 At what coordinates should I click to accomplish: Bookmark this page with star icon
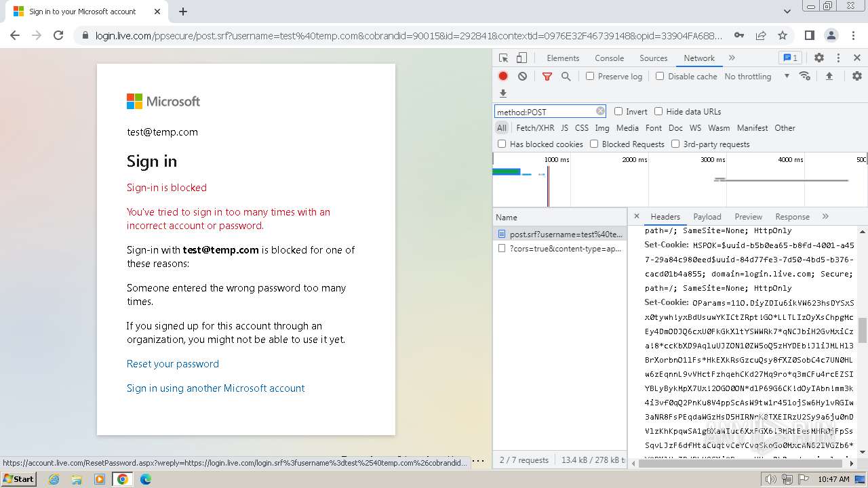point(783,35)
